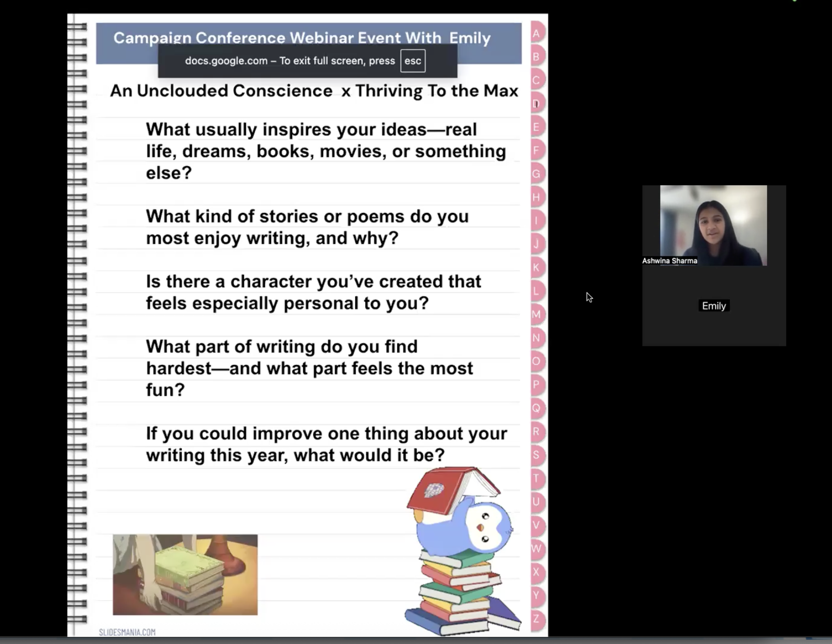Click the docs.google.com full screen notice

point(290,61)
